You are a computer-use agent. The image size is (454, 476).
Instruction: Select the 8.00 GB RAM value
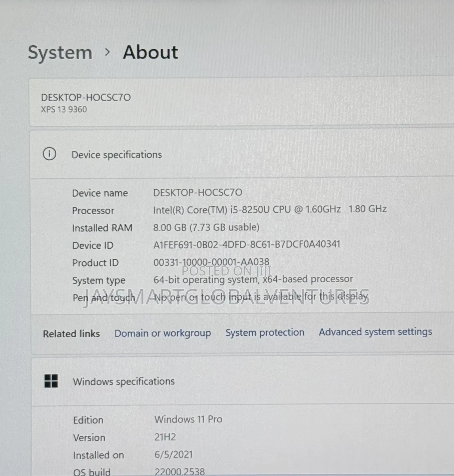coord(206,227)
